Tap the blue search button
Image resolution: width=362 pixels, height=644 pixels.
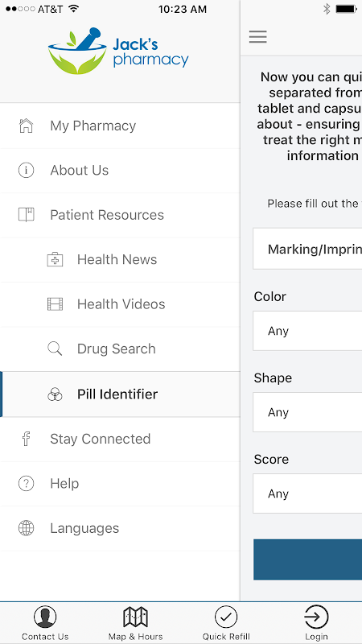click(308, 559)
